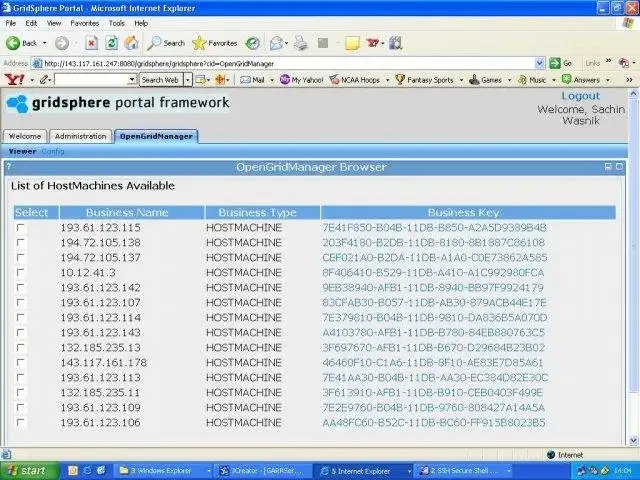Screen dimensions: 640x480
Task: Open the address bar dropdown arrow
Action: coord(540,63)
